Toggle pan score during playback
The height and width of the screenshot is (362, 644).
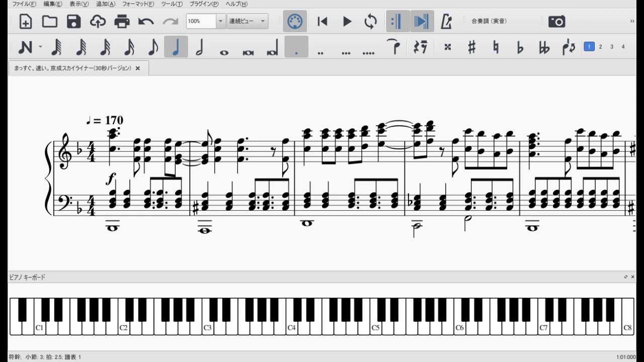pos(422,22)
